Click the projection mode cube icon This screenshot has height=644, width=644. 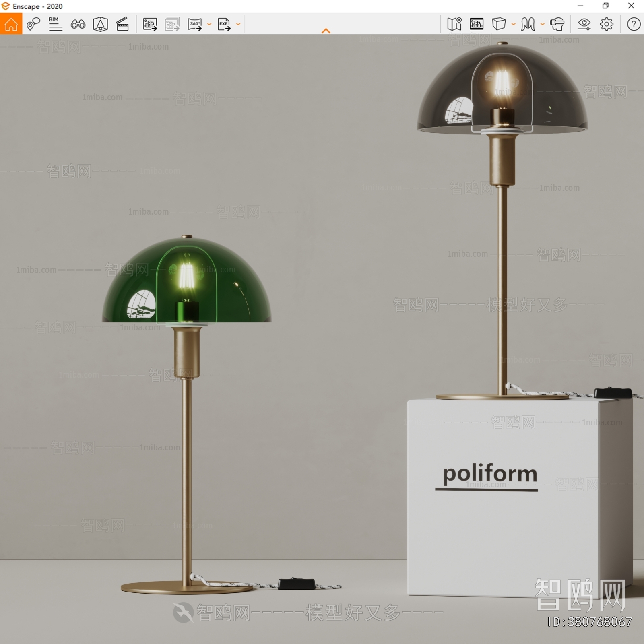click(x=499, y=24)
